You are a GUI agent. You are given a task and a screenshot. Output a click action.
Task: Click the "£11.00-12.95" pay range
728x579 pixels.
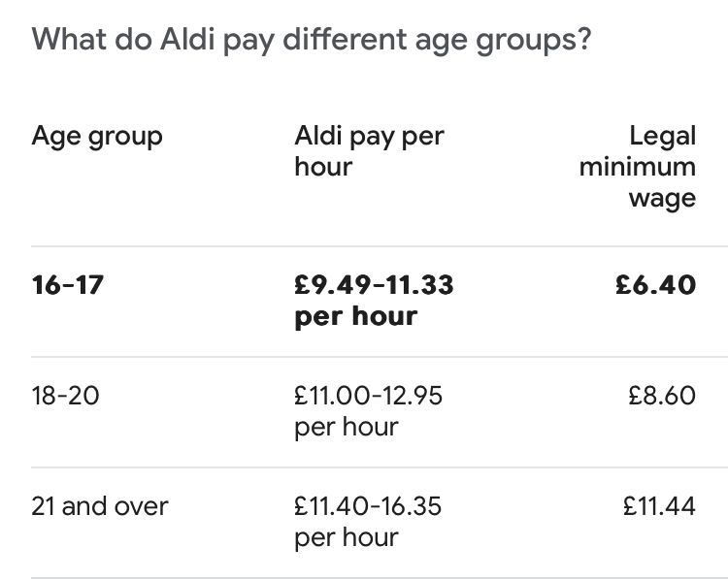point(368,396)
